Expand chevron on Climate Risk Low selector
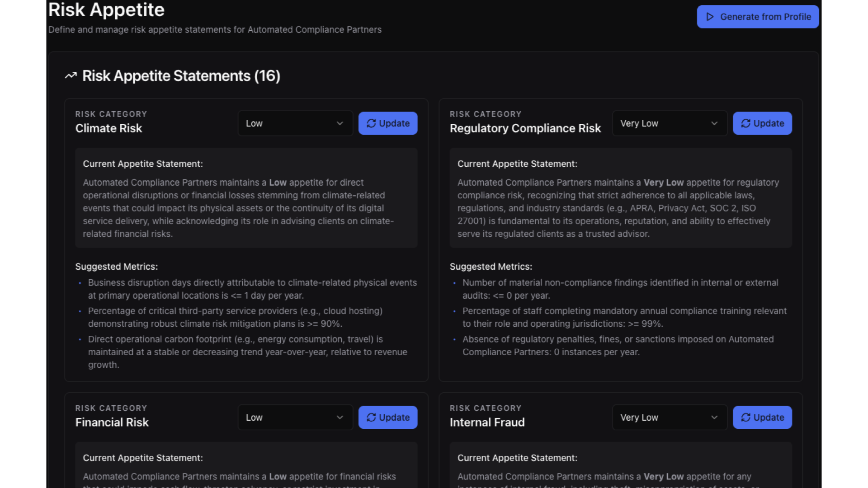868x488 pixels. pos(340,123)
